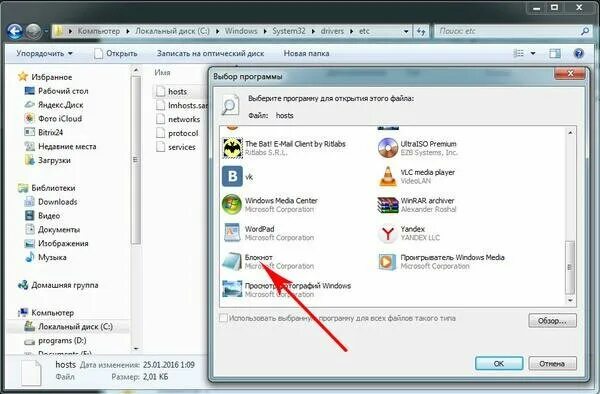Expand breadcrumb arrow after Компьютер
600x394 pixels.
128,31
